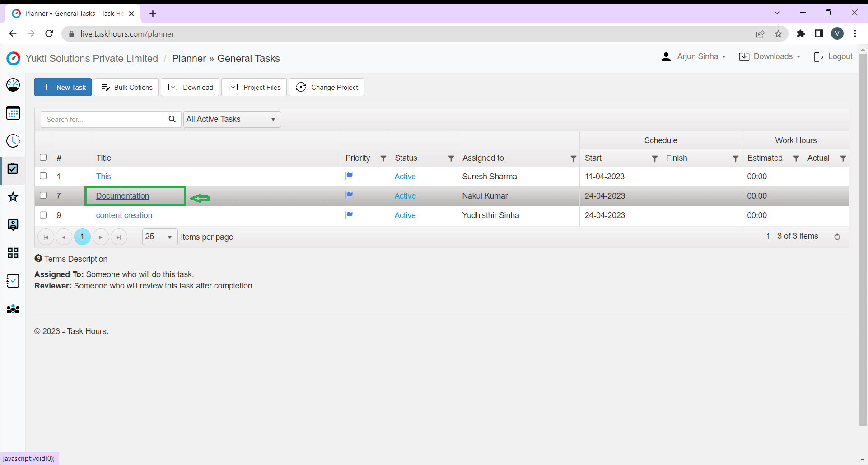
Task: Open the calendar grid icon in sidebar
Action: pos(13,113)
